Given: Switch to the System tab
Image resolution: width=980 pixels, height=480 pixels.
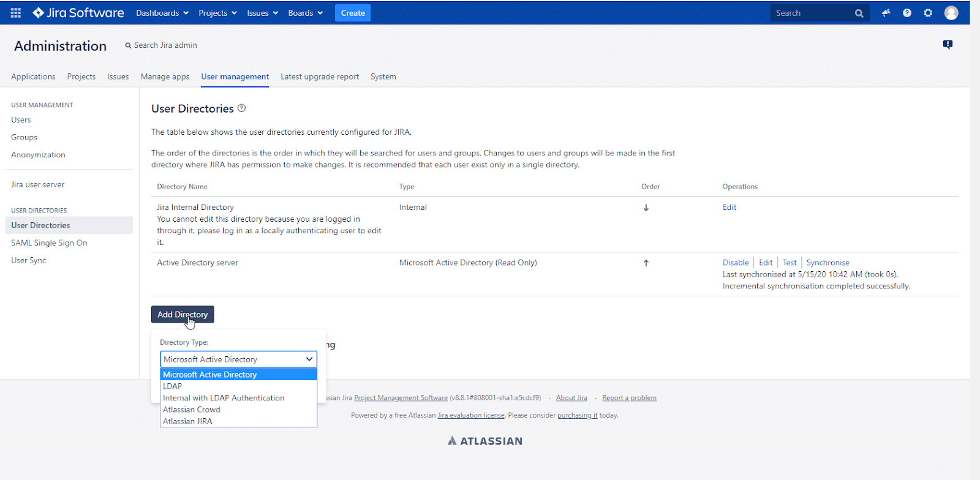Looking at the screenshot, I should point(383,77).
